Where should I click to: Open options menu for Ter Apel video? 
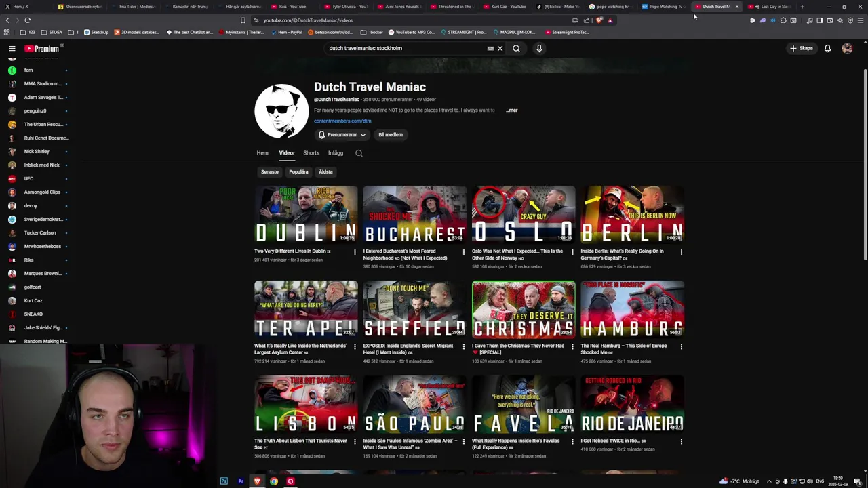[x=355, y=347]
